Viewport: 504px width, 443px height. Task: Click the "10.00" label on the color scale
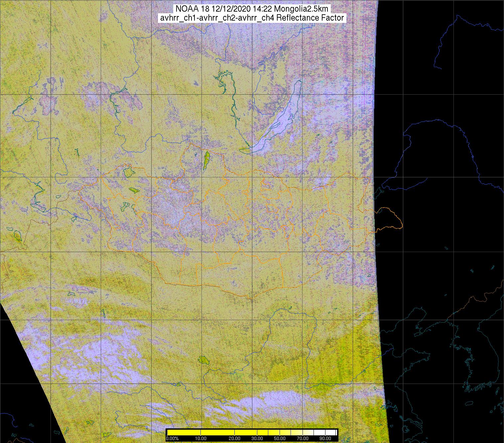click(201, 438)
